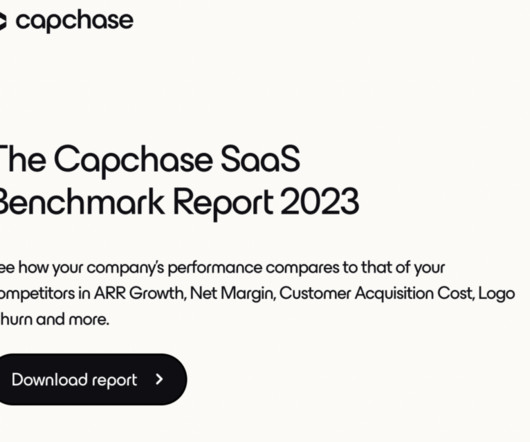530x442 pixels.
Task: Select the heading line "The Capchase SaaS"
Action: pyautogui.click(x=149, y=161)
